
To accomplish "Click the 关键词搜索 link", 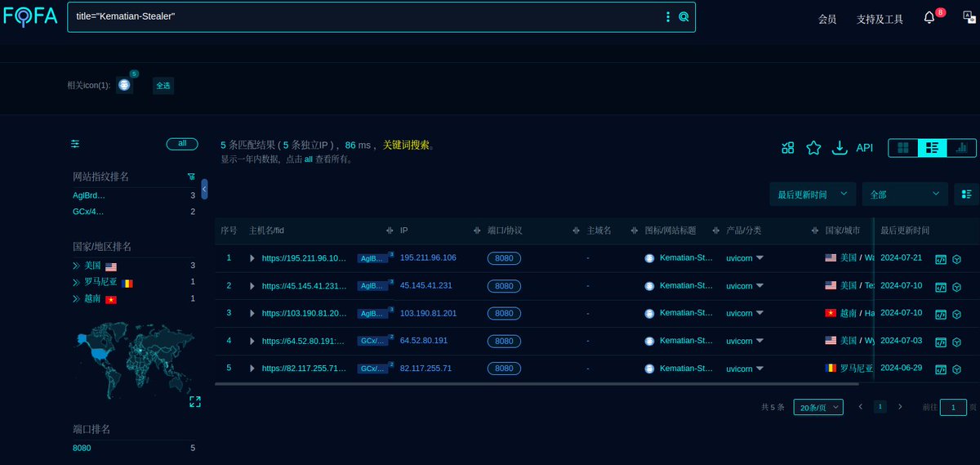I will click(406, 145).
